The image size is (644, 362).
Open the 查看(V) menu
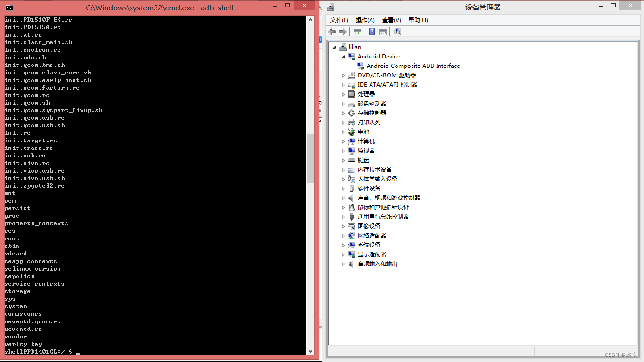392,20
